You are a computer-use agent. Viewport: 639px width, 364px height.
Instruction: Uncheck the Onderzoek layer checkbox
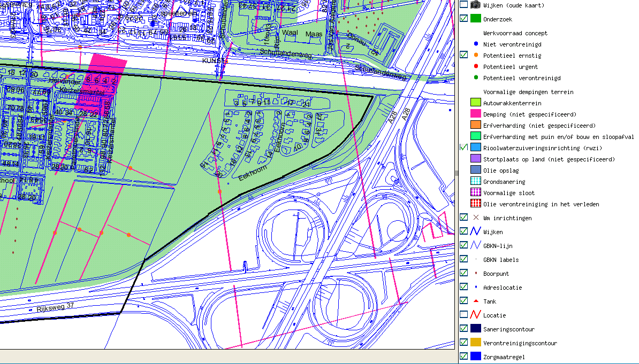(x=463, y=19)
